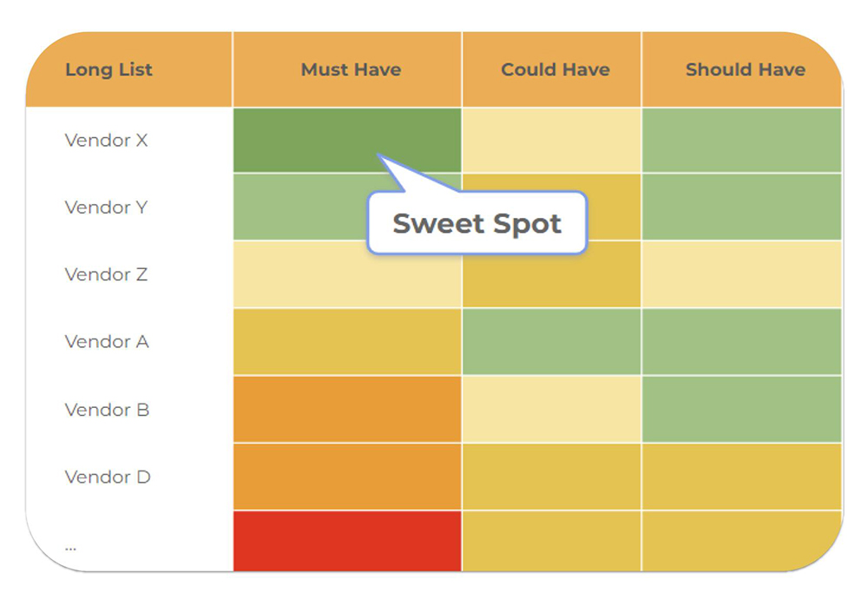This screenshot has width=868, height=612.
Task: Click Vendor B's orange Must Have cell
Action: (x=347, y=409)
